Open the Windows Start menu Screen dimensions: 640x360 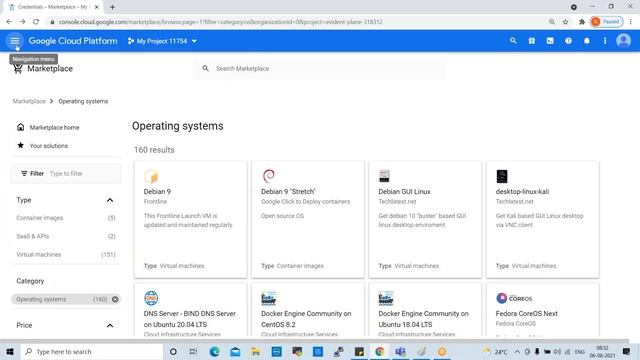[10, 351]
